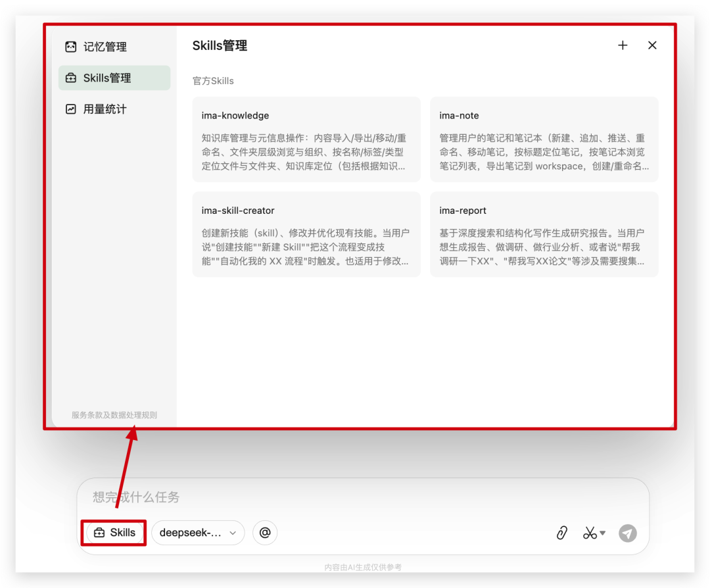Screen dimensions: 710x588
Task: Add a new skill with plus icon
Action: pyautogui.click(x=623, y=45)
